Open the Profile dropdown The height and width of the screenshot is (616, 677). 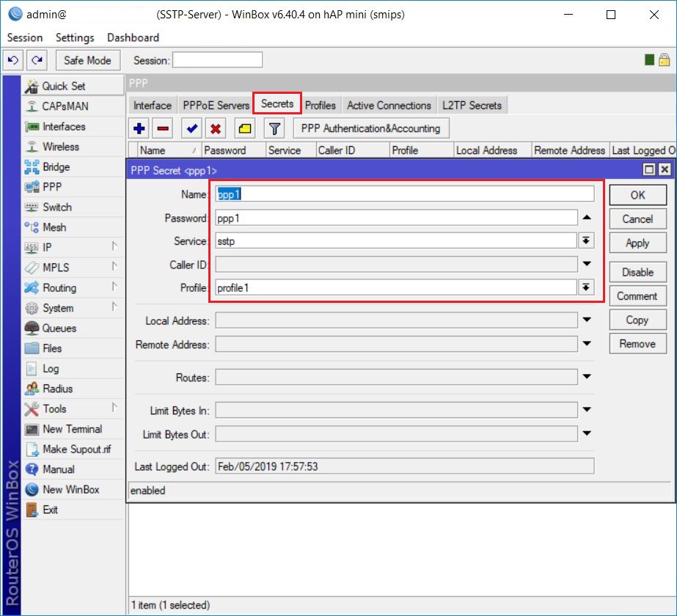click(586, 287)
